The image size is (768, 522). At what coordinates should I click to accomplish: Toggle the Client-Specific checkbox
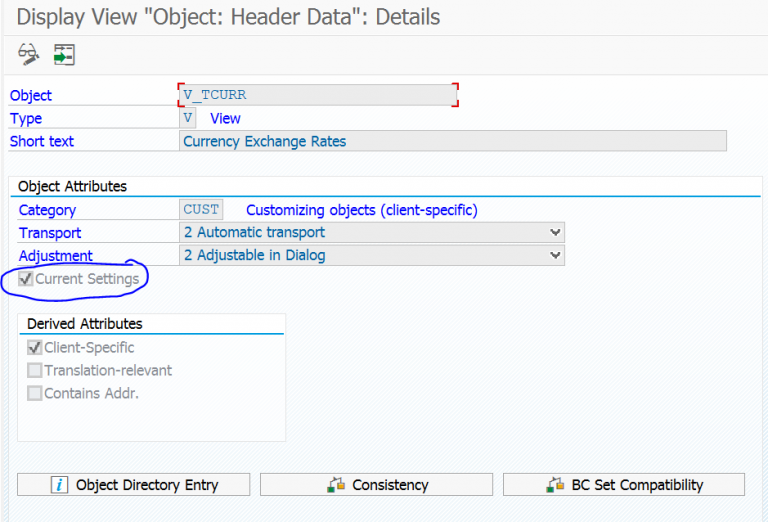pyautogui.click(x=35, y=348)
